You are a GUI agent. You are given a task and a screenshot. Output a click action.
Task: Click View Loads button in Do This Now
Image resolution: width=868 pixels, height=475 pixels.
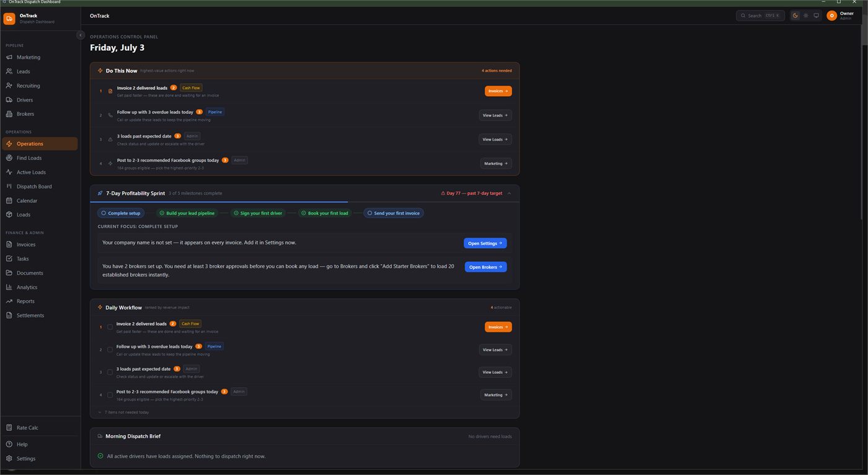pyautogui.click(x=495, y=140)
